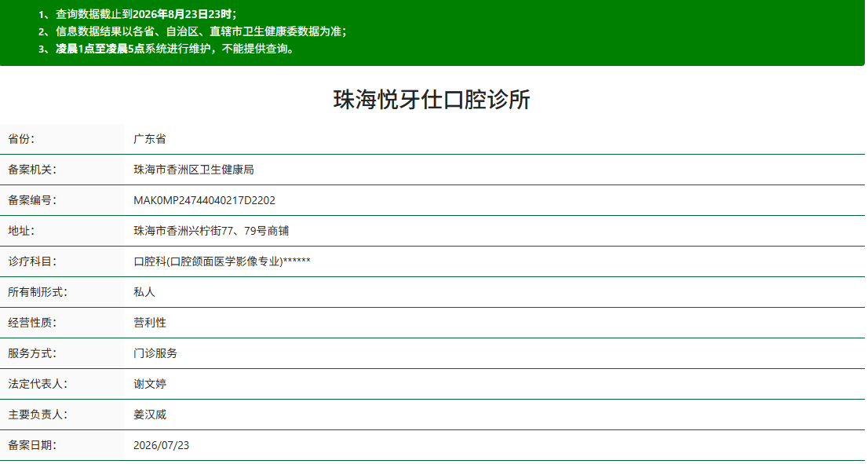Select business nature value 营利性
The width and height of the screenshot is (868, 464).
click(x=149, y=323)
